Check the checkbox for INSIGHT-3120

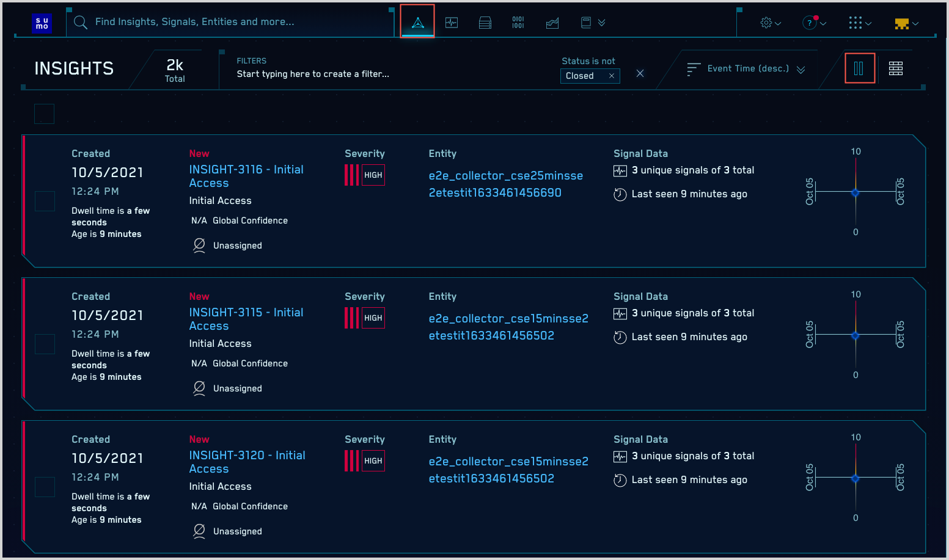[x=45, y=487]
